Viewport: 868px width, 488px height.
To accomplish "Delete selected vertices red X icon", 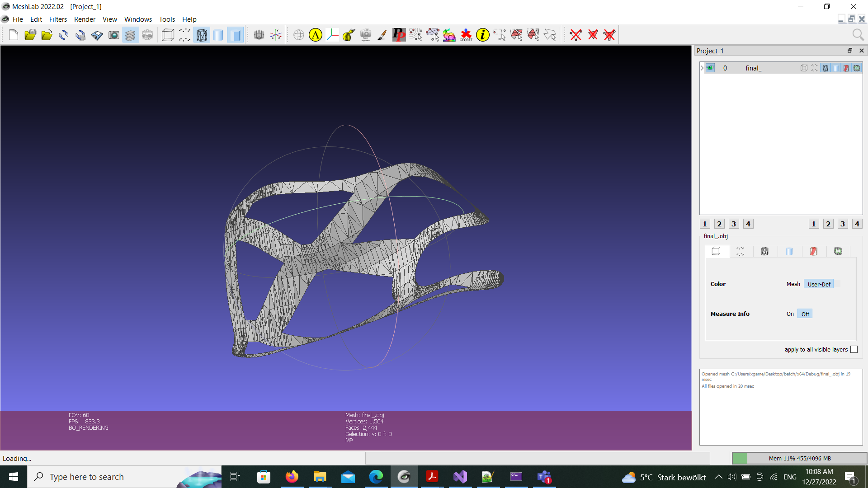I will pyautogui.click(x=576, y=35).
